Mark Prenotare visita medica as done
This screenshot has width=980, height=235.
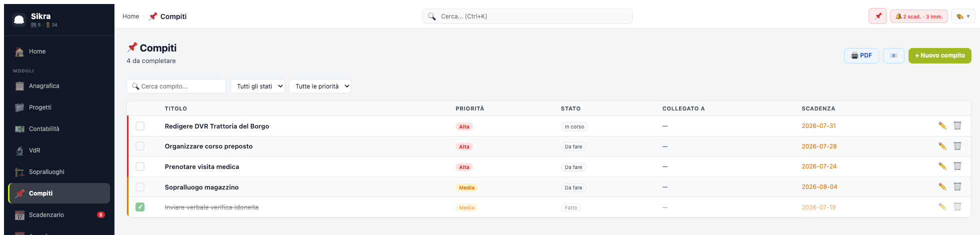[x=140, y=166]
